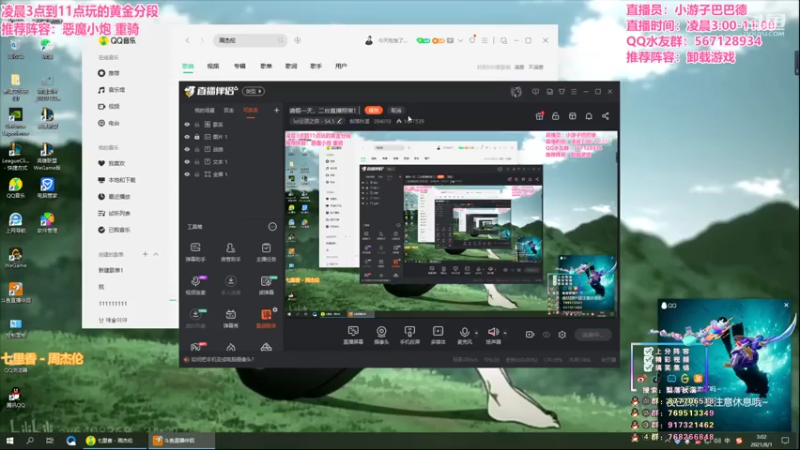Open the gift box icon in stream header
This screenshot has width=800, height=450.
[x=539, y=116]
